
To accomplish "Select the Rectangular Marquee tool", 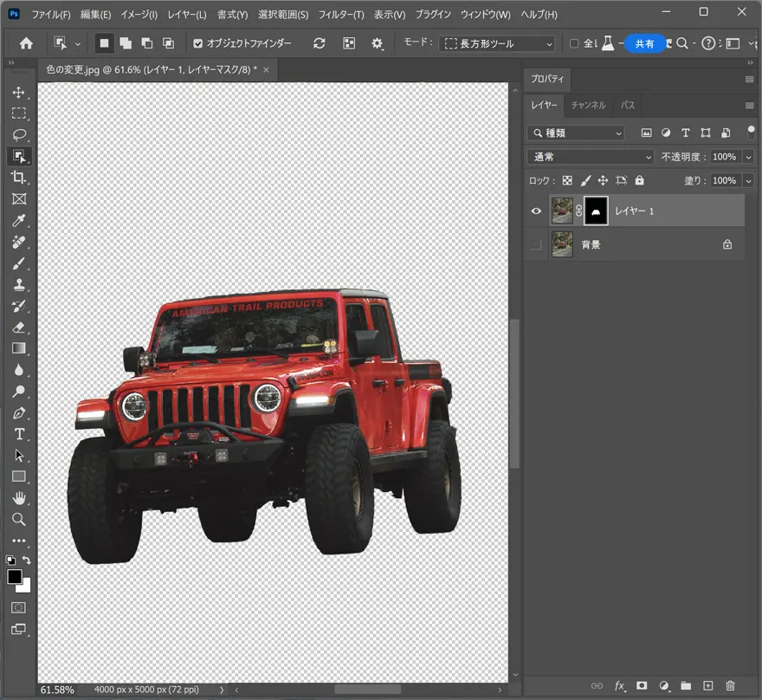I will point(19,113).
